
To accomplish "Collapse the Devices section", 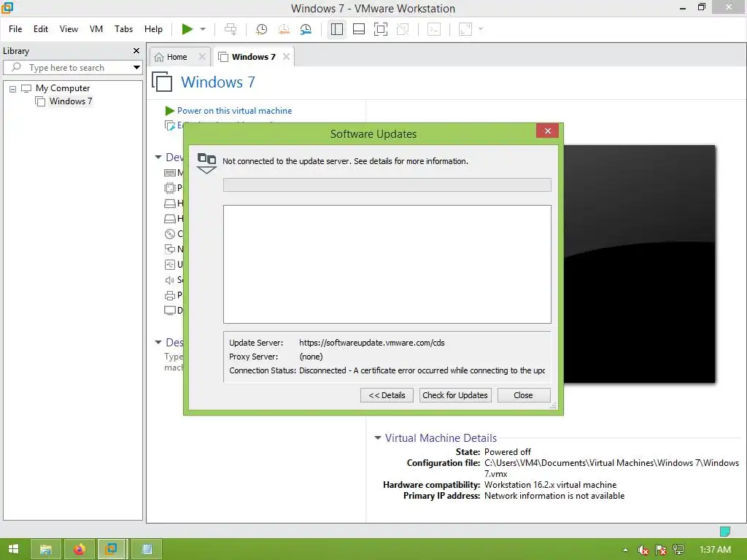I will pos(158,157).
